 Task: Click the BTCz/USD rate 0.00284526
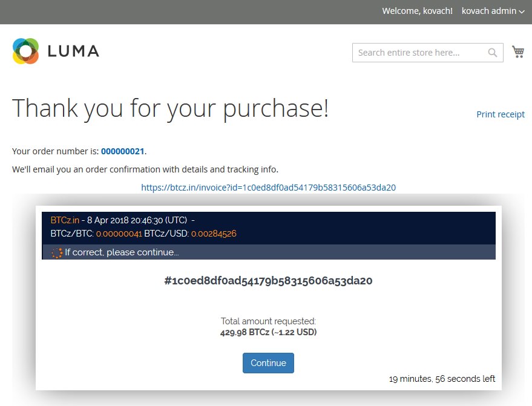214,234
